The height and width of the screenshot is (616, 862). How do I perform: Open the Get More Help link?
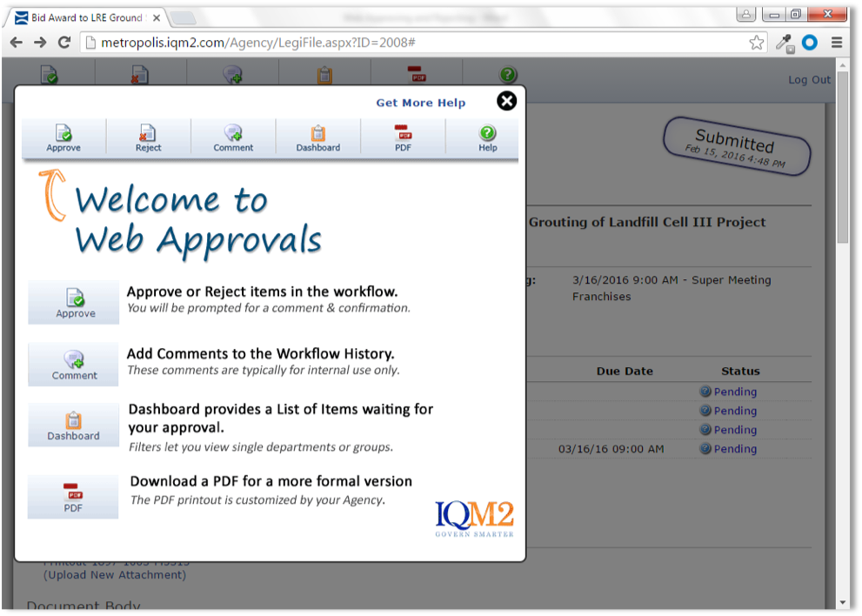click(x=420, y=103)
